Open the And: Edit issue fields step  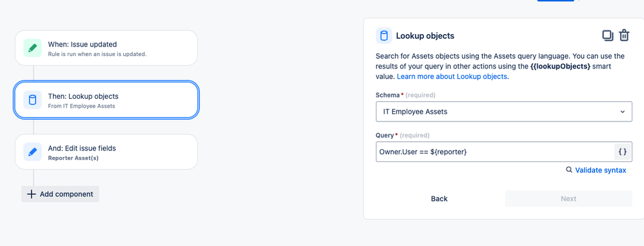106,152
